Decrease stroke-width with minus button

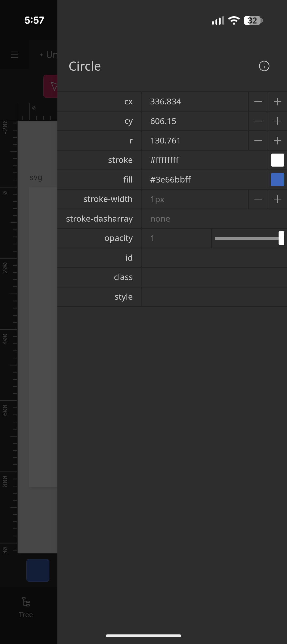(x=258, y=199)
